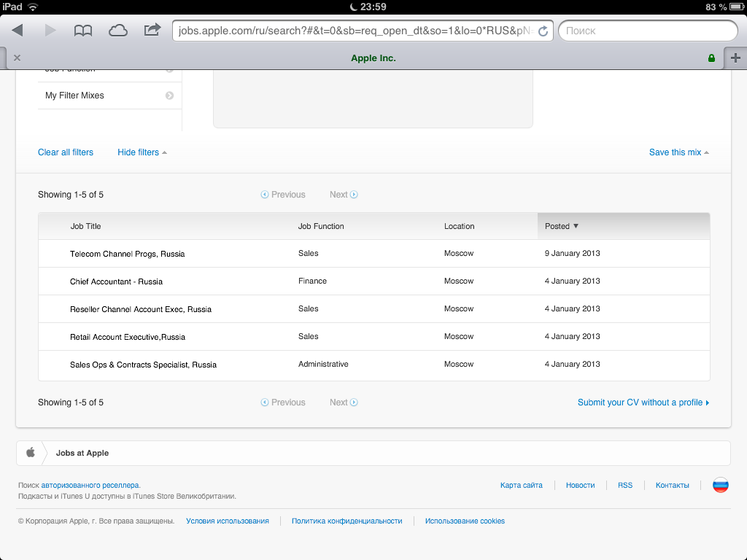Click Administrative job function cell

(323, 365)
